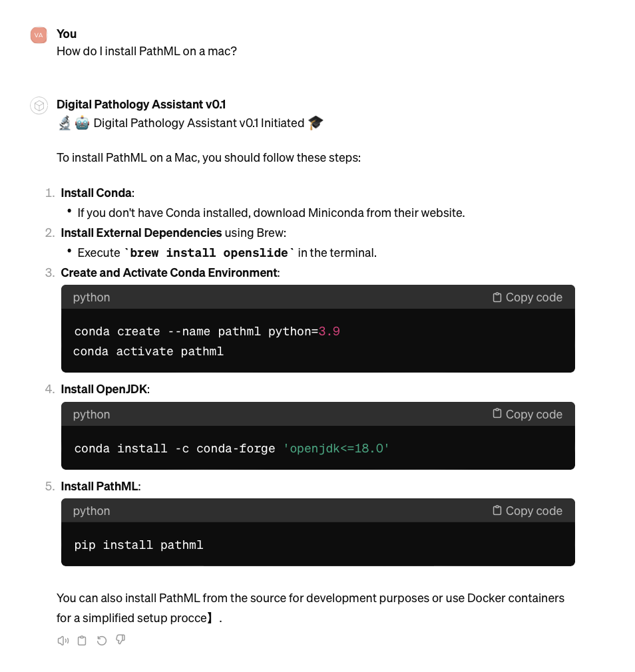Click the VA user avatar
635x672 pixels.
coord(39,35)
